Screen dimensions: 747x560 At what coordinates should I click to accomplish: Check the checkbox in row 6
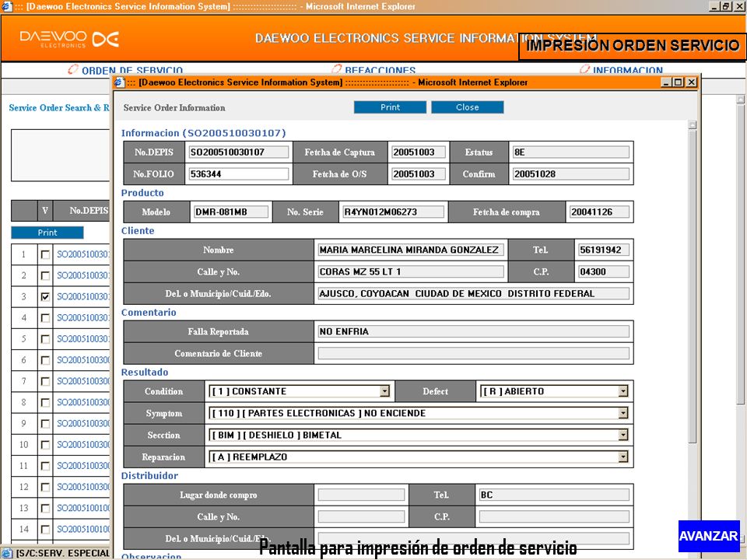click(x=45, y=360)
